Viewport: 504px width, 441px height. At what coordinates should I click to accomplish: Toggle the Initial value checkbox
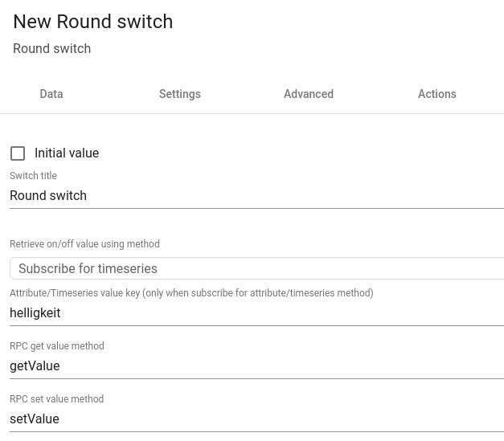(18, 153)
